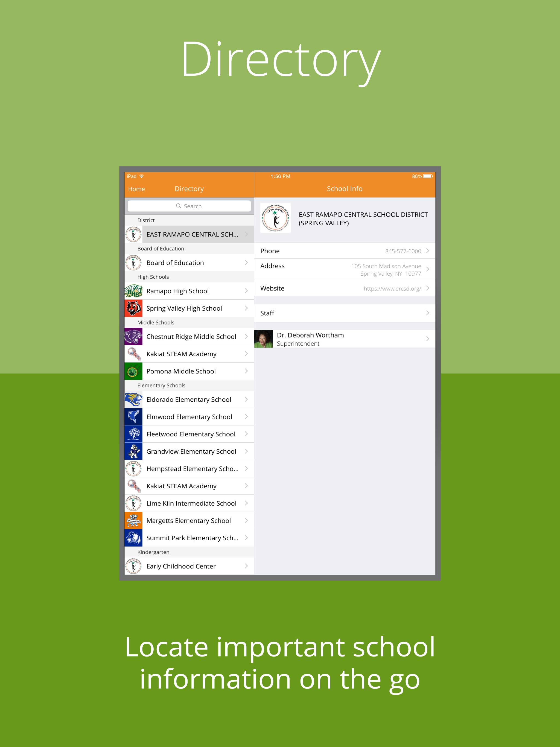Open Chestnut Ridge Middle School
Viewport: 560px width, 747px height.
[189, 336]
